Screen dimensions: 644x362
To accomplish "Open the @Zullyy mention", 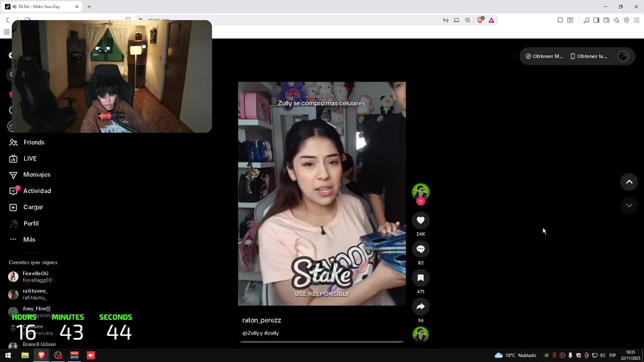I will (x=252, y=333).
